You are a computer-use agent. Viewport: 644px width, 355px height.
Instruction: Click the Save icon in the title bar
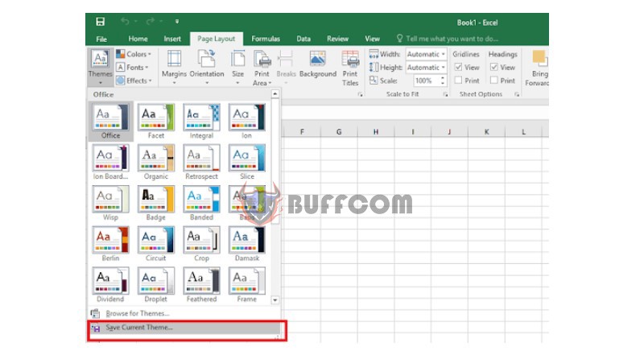click(x=100, y=22)
